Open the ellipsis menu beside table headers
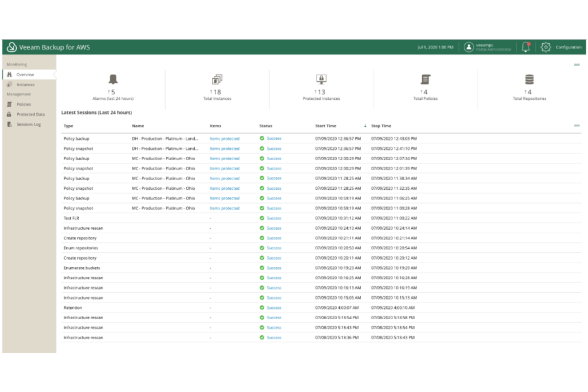This screenshot has height=392, width=588. (576, 125)
